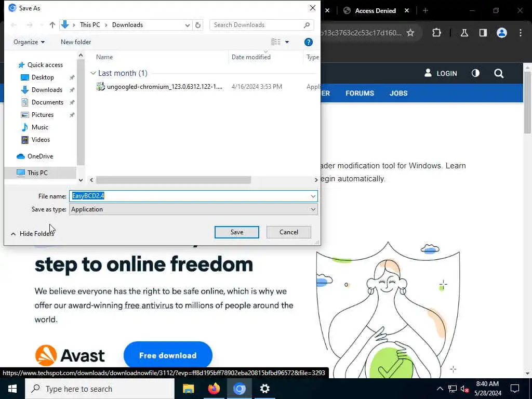Change view layout icon in Save As dialog

pyautogui.click(x=276, y=42)
